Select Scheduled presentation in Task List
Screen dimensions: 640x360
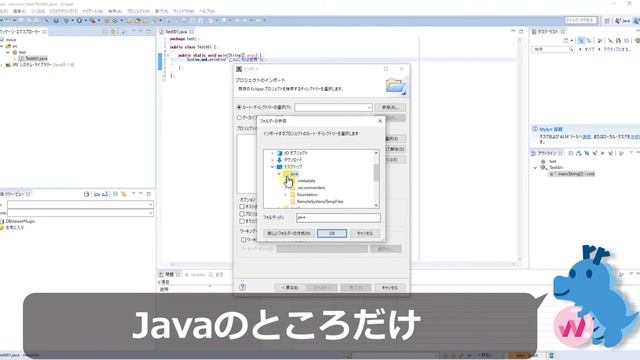point(589,40)
